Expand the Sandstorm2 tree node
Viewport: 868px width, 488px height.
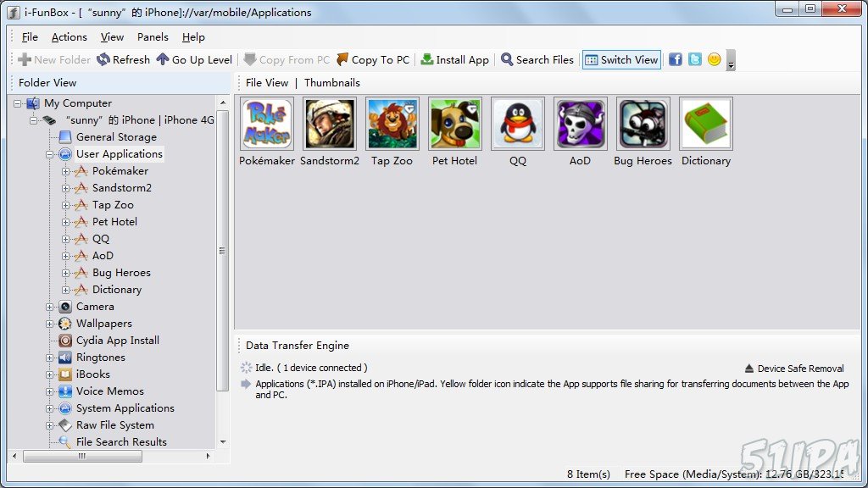click(x=65, y=188)
